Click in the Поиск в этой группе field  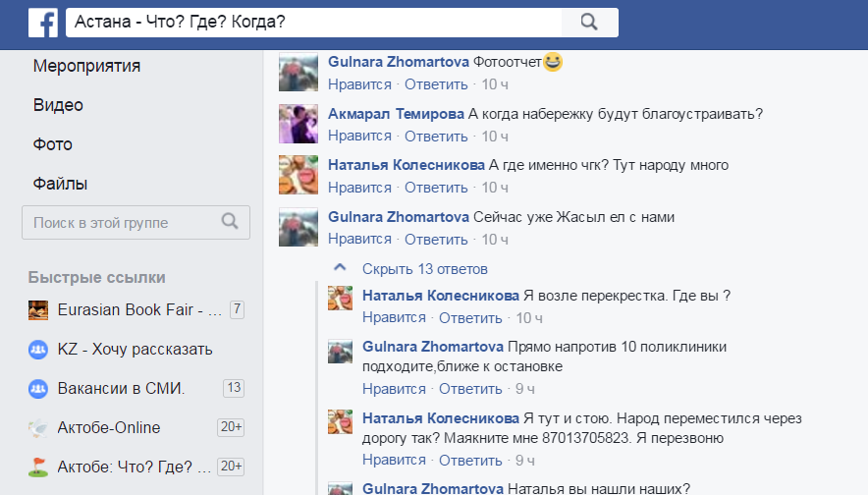[x=123, y=223]
